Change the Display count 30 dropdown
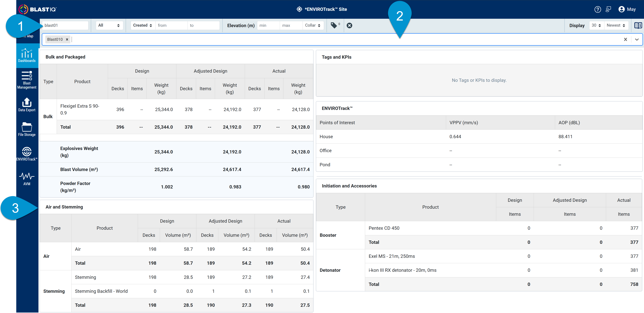Viewport: 644px width, 313px height. coord(596,25)
